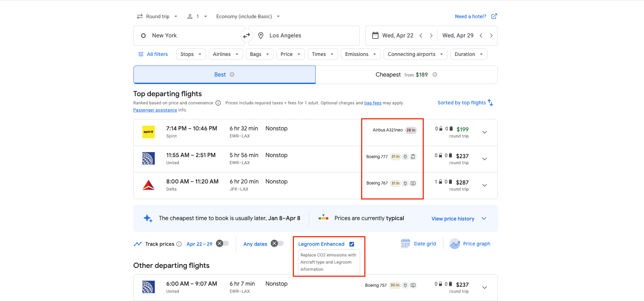This screenshot has width=644, height=301.
Task: Expand the United 6:00 AM flight details
Action: point(485,287)
